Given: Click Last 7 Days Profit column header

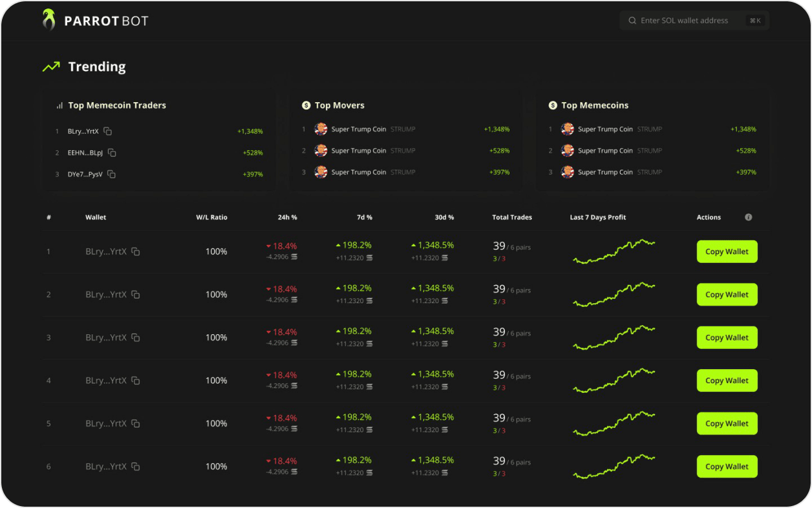Looking at the screenshot, I should [598, 217].
